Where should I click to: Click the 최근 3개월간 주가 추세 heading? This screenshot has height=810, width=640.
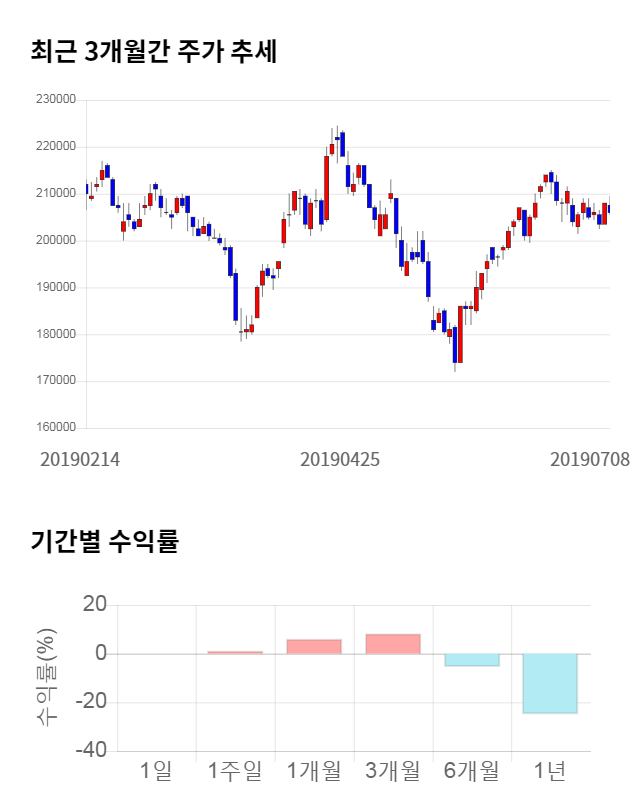[x=154, y=52]
